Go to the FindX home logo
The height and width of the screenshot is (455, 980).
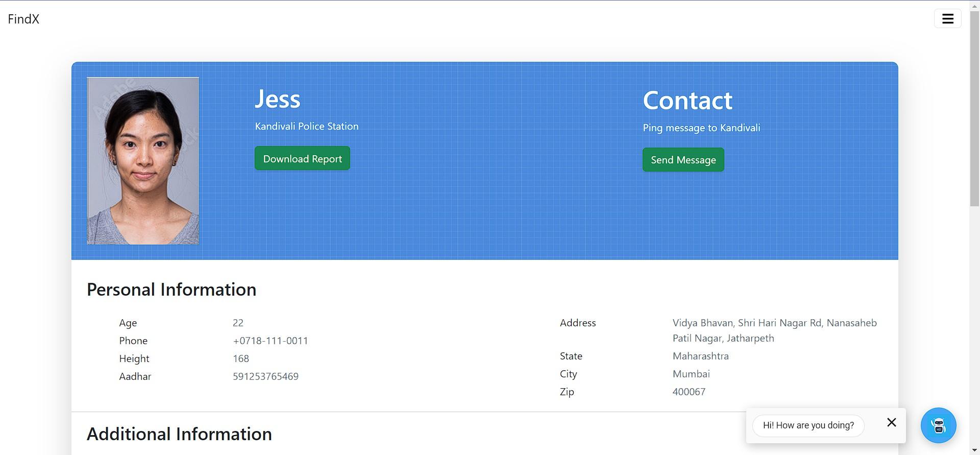23,19
